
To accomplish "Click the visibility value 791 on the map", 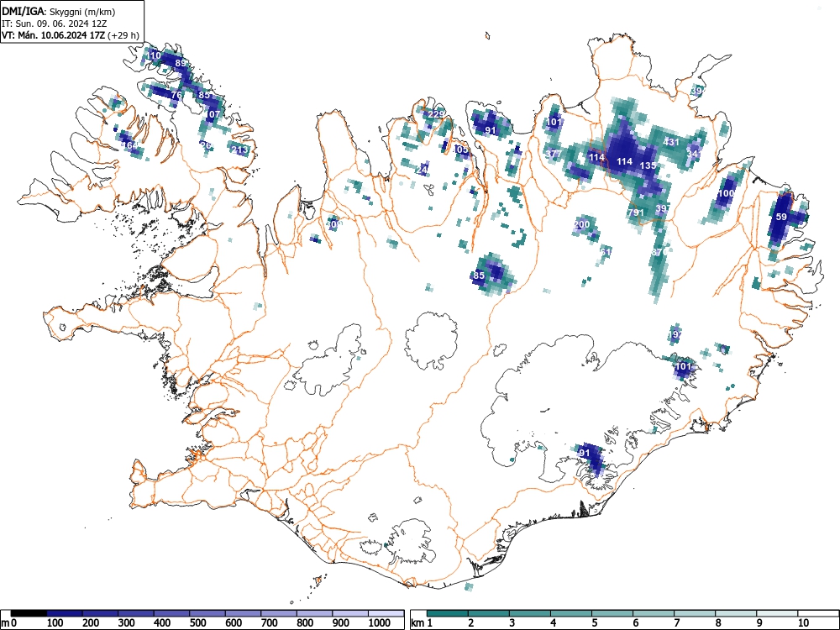I will (636, 213).
